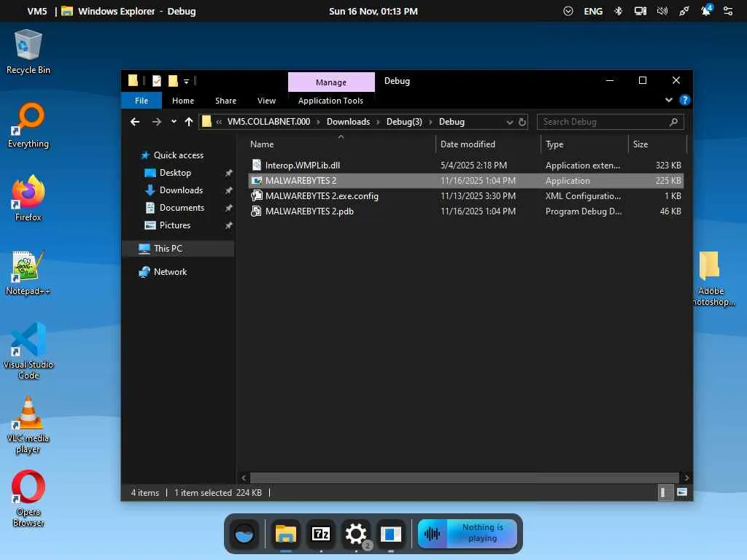747x560 pixels.
Task: Switch to the Share ribbon tab
Action: 225,101
